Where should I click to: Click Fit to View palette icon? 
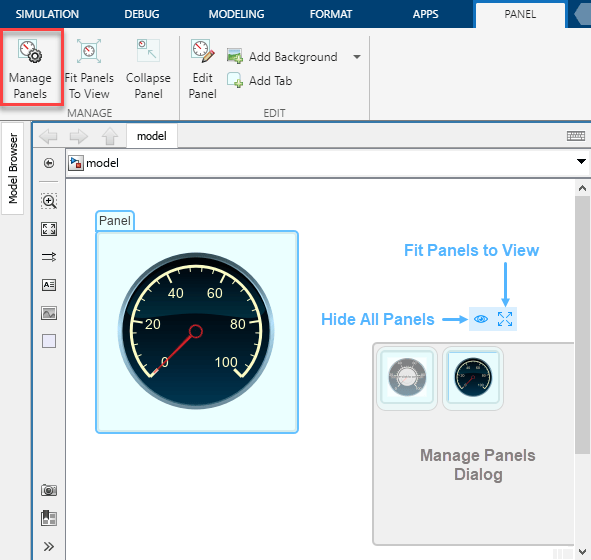point(49,229)
